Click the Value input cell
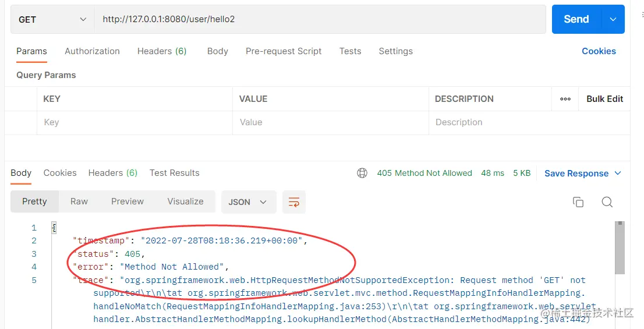This screenshot has width=644, height=329. 331,122
